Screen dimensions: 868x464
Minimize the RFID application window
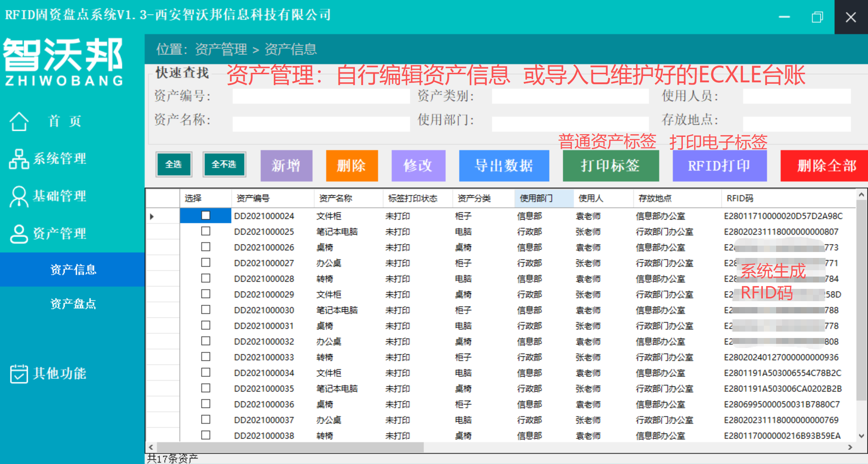[x=784, y=17]
